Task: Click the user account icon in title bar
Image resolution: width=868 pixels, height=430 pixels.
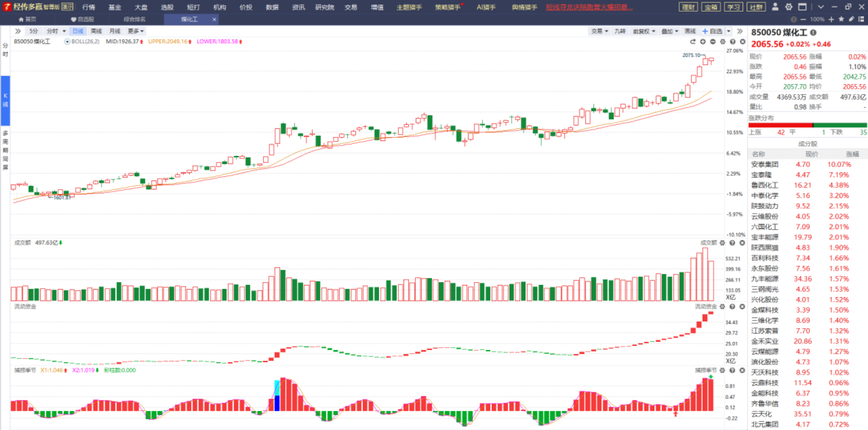Action: click(x=776, y=7)
